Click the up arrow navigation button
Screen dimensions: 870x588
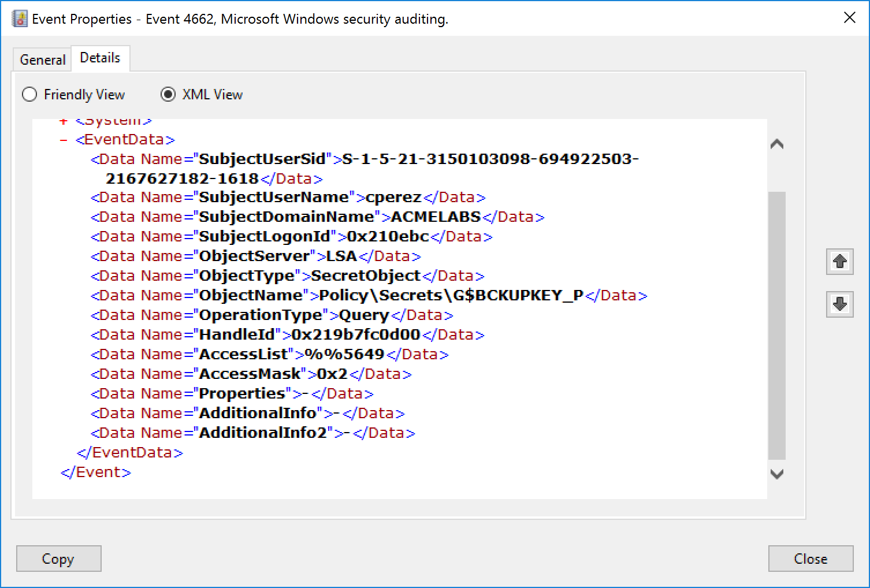pyautogui.click(x=839, y=262)
